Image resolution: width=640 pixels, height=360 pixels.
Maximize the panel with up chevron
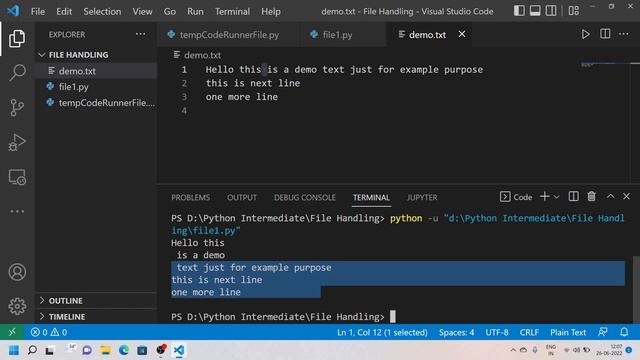click(610, 197)
